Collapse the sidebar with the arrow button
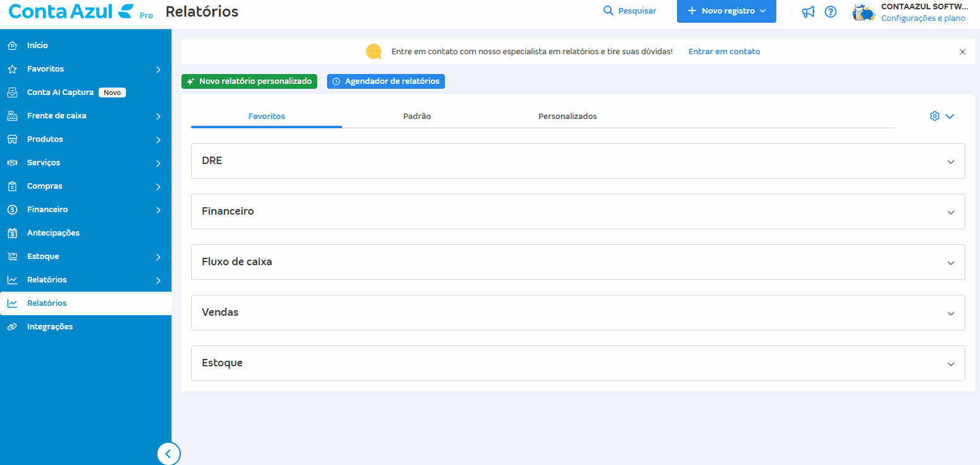Screen dimensions: 980x465 click(x=168, y=453)
